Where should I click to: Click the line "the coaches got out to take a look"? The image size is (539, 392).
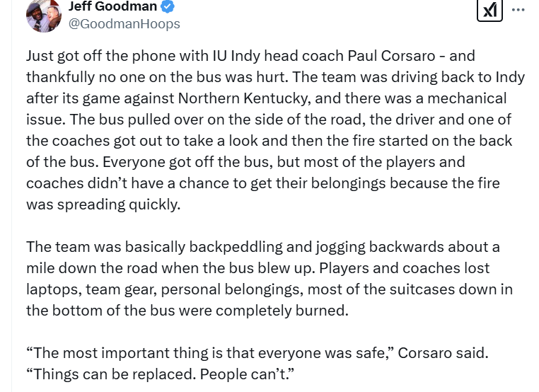(x=269, y=140)
